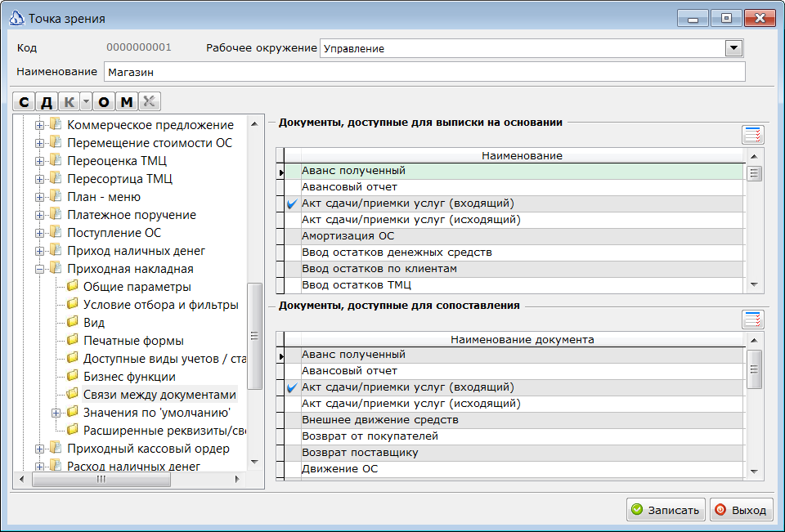Toggle mark for Амортизация ОС row
785x532 pixels.
293,236
